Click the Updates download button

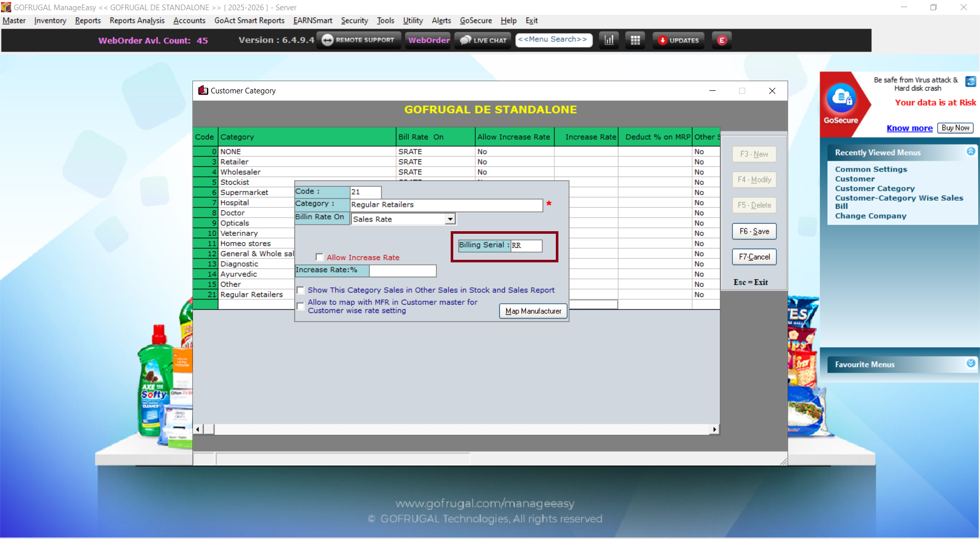pos(678,40)
